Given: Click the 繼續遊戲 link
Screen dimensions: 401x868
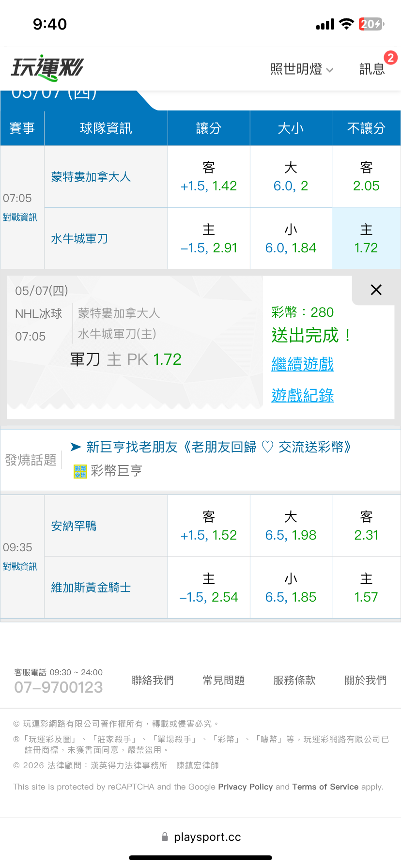Looking at the screenshot, I should point(303,364).
